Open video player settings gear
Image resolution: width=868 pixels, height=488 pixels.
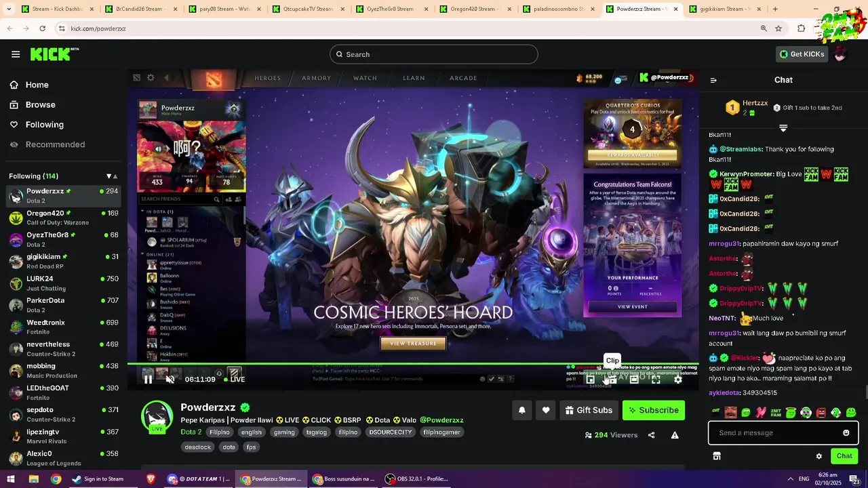click(x=677, y=380)
